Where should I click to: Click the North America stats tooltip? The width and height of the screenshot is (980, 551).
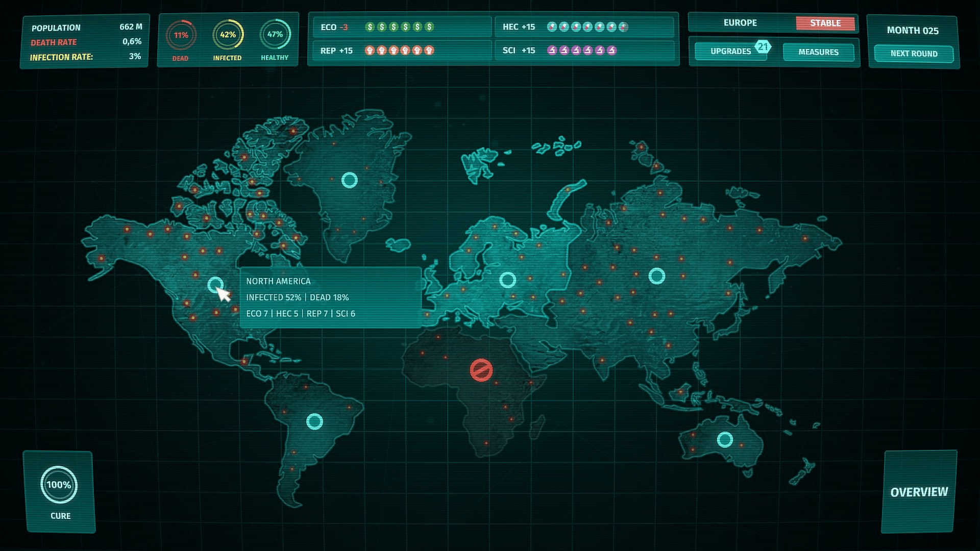point(330,297)
